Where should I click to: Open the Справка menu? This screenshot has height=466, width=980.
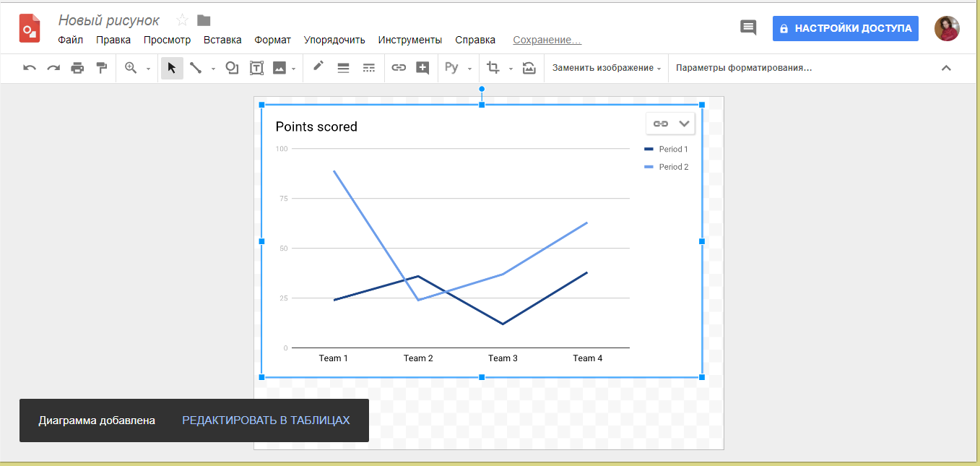(475, 40)
